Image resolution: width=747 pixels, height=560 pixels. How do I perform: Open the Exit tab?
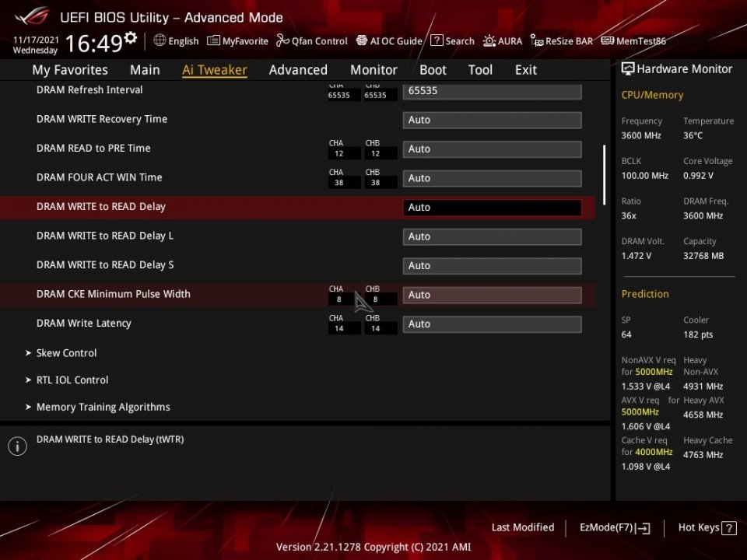(x=526, y=70)
